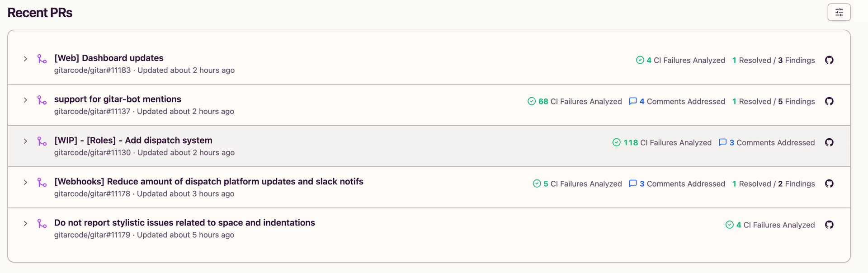Viewport: 868px width, 273px height.
Task: Open the Webhooks slack notifs PR title
Action: coord(209,181)
